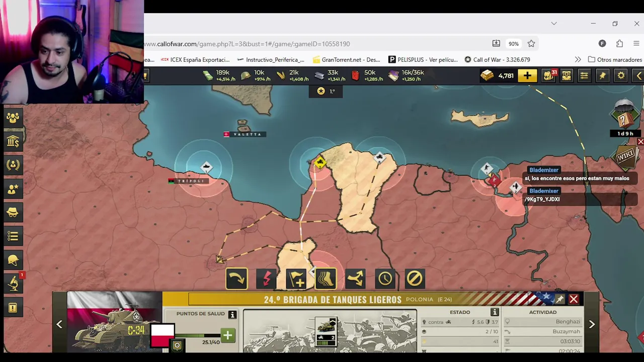Click the Tripoli city label

point(188,180)
